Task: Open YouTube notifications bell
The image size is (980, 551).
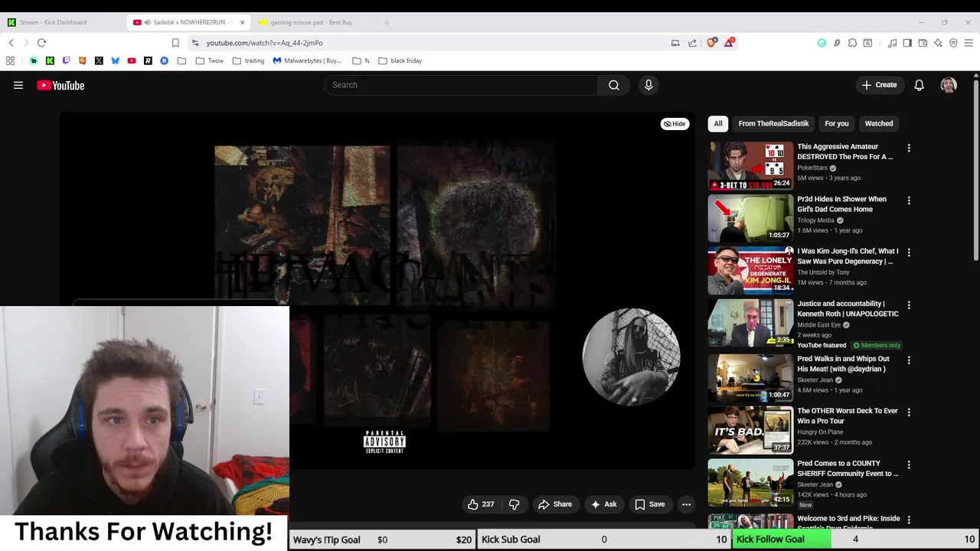Action: pos(919,85)
